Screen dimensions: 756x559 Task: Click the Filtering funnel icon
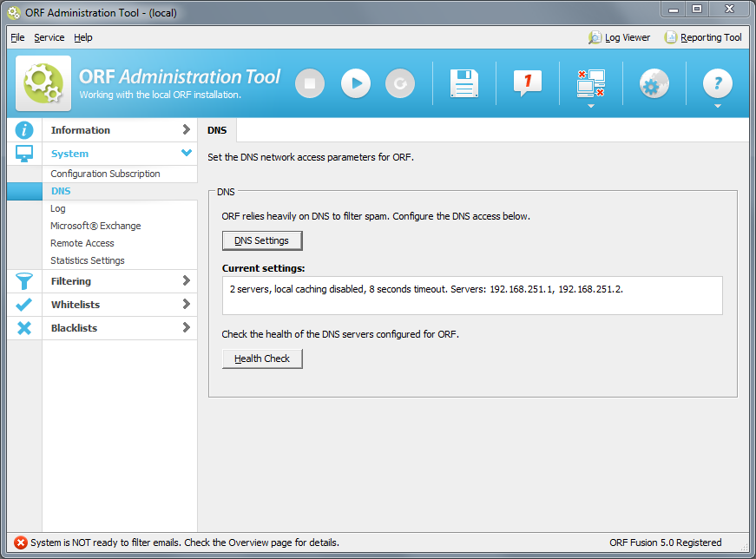(x=24, y=281)
